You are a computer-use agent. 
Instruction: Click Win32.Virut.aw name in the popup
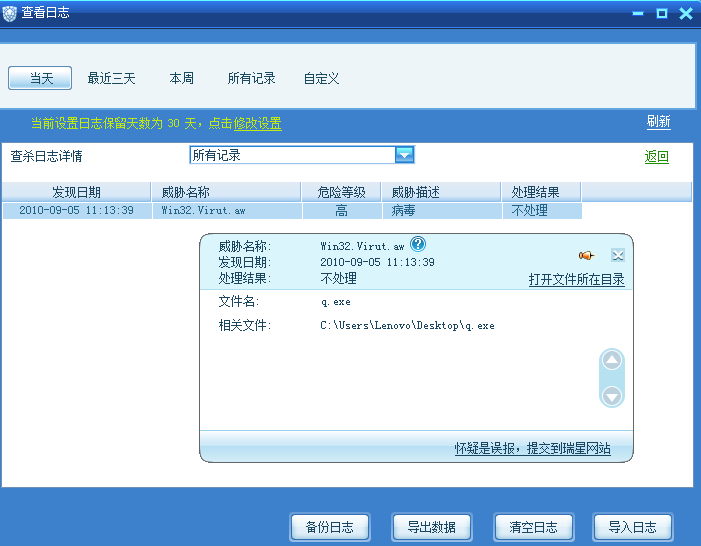[362, 246]
